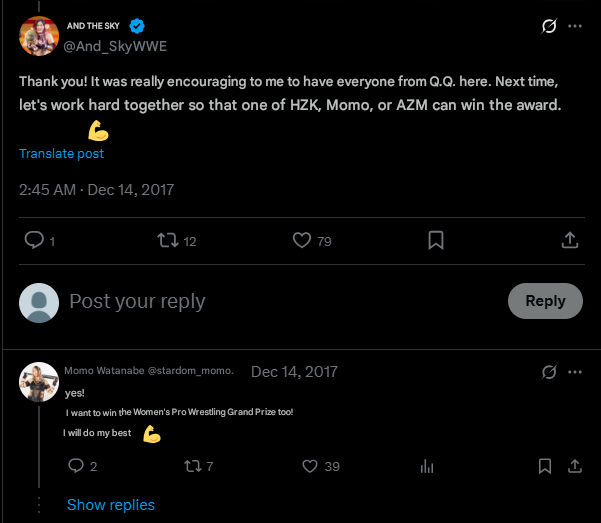
Task: Click the reply icon on main post
Action: [33, 240]
